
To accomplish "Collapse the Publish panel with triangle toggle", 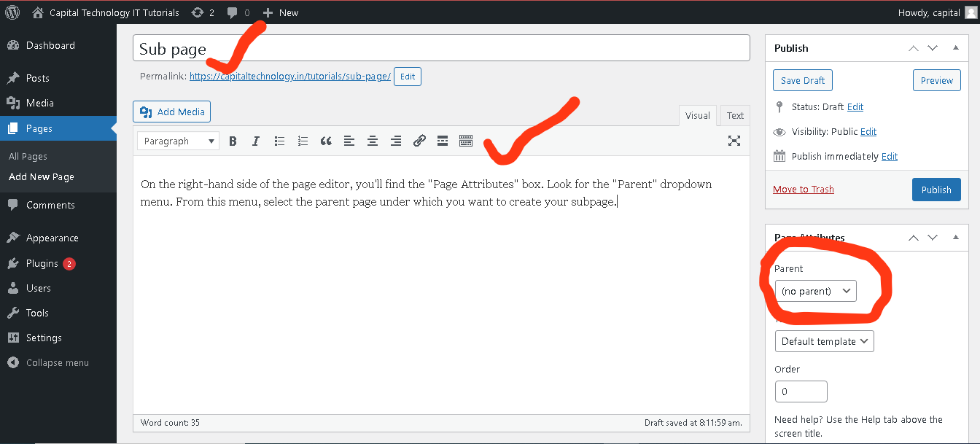I will coord(956,48).
